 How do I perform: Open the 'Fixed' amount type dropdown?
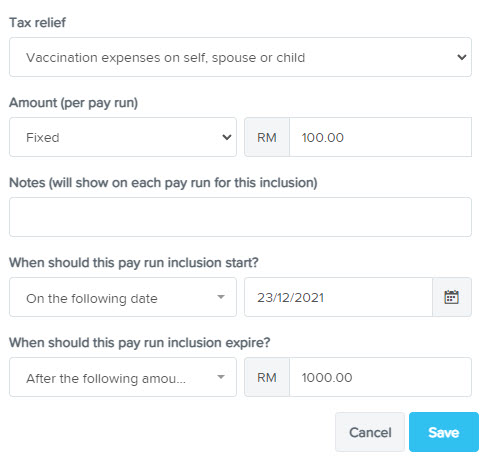pyautogui.click(x=123, y=137)
